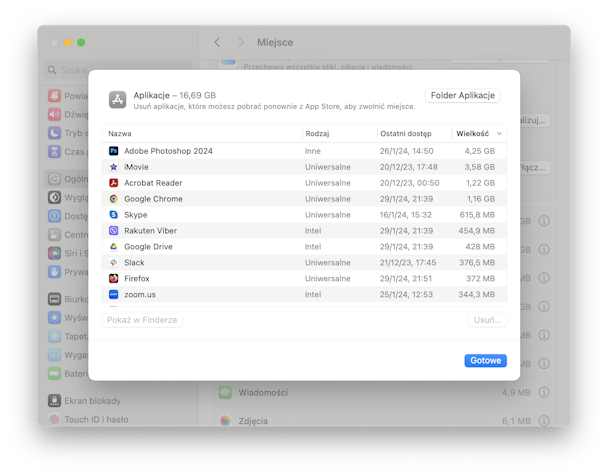Click the 26/1/24, 14:50 access date
Image resolution: width=608 pixels, height=475 pixels.
(x=406, y=151)
